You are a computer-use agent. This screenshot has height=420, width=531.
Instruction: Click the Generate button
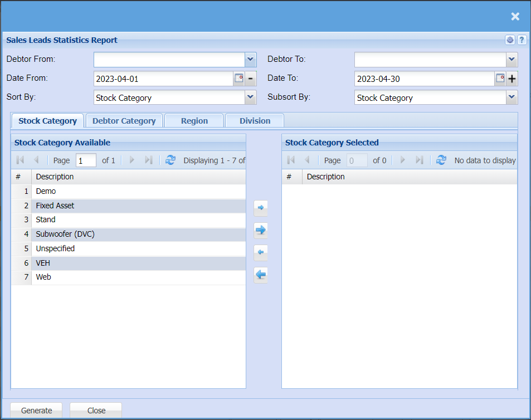click(x=37, y=411)
